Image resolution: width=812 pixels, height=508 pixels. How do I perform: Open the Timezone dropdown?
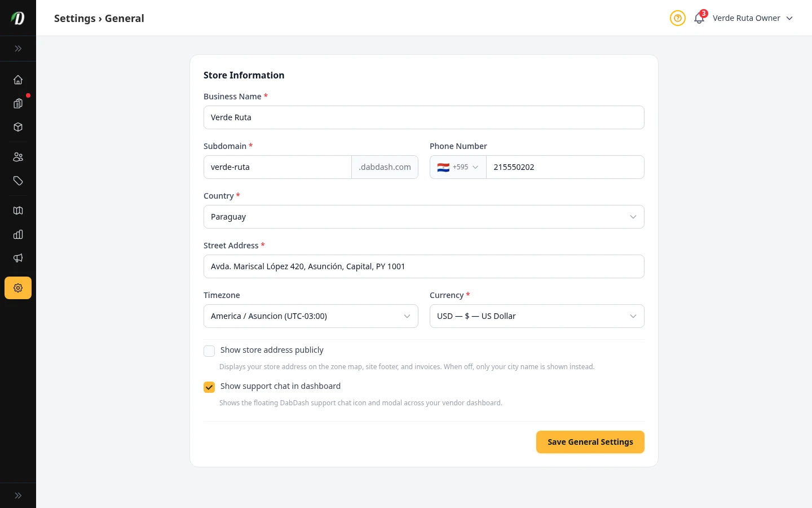click(x=311, y=316)
